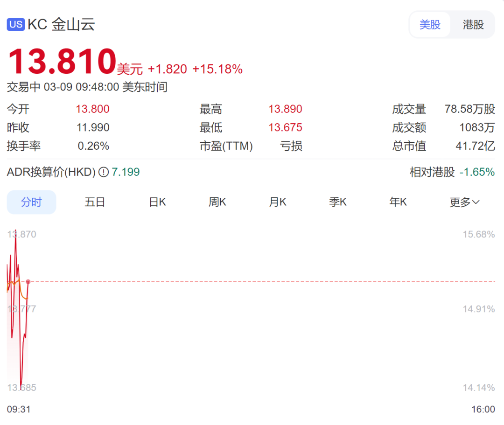Click the 总市值 41.72亿 value
The image size is (504, 425).
coord(475,146)
